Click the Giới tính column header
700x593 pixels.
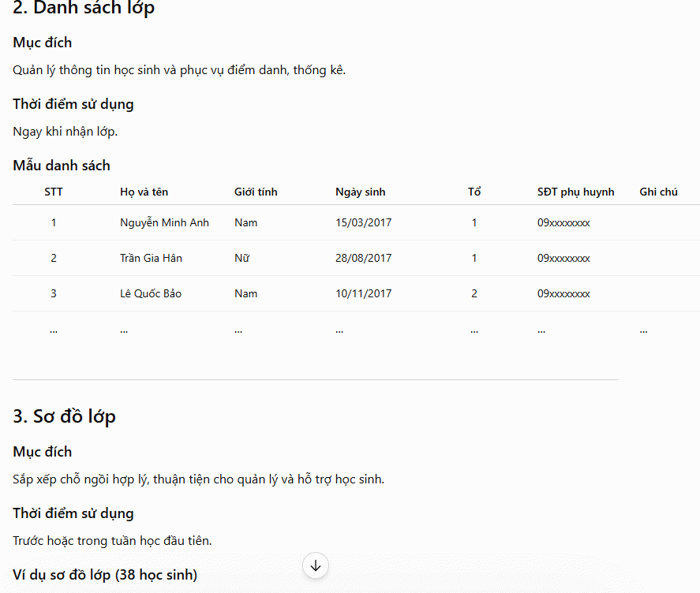(256, 192)
